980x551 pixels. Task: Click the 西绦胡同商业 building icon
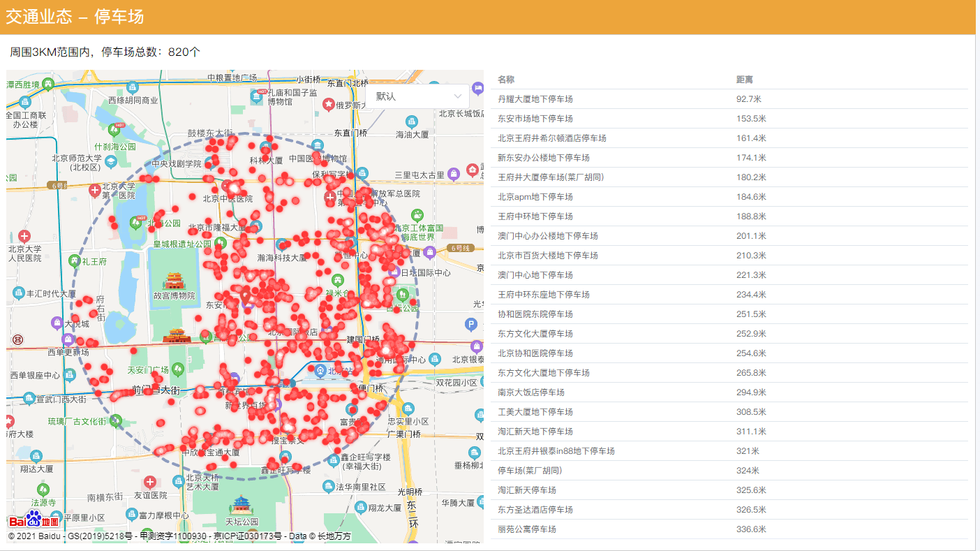point(133,87)
